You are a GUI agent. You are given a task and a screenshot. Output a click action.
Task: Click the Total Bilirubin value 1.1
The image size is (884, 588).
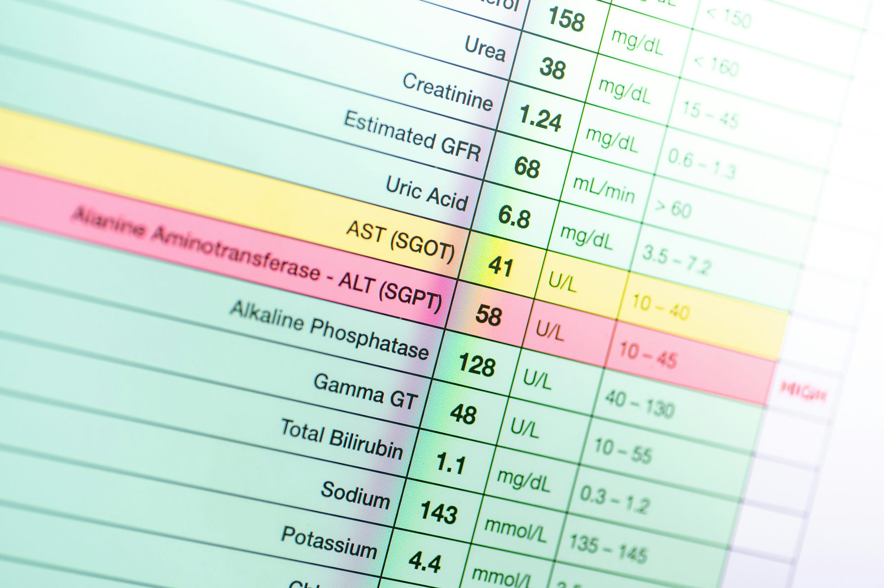451,463
